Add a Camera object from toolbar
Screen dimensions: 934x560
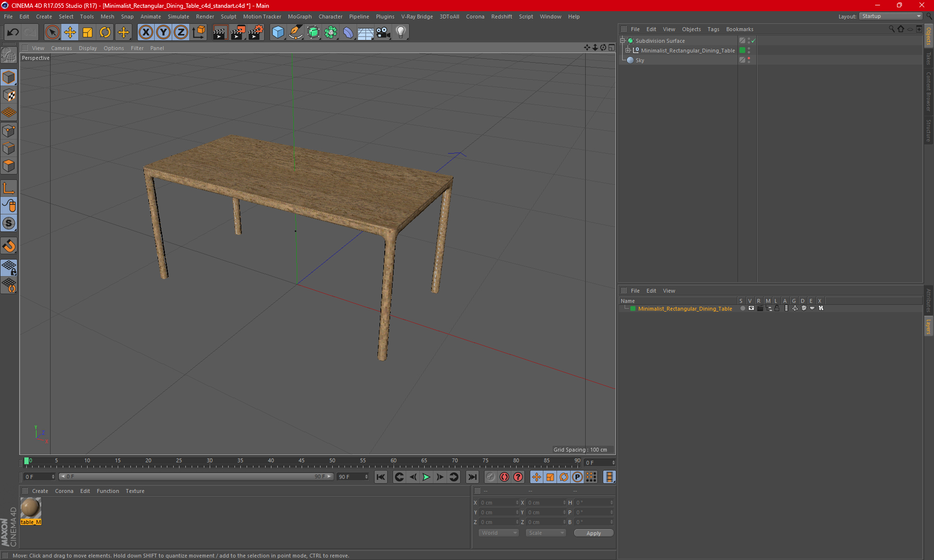click(x=383, y=33)
